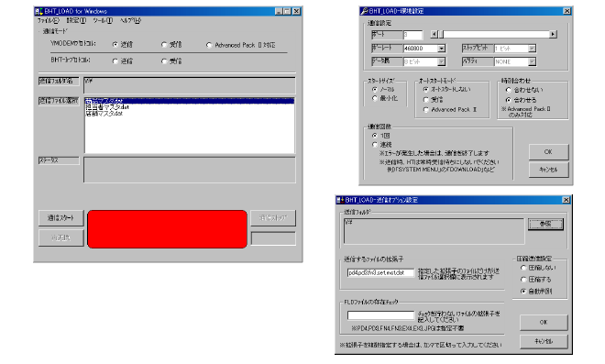Click キャンセル in 送信オプション設定 dialog

click(544, 341)
